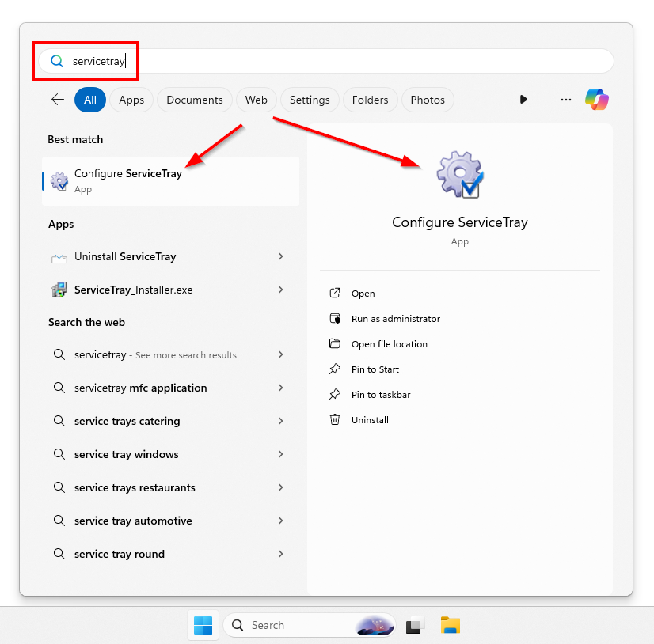Screen dimensions: 654x644
Task: Click the back arrow icon
Action: click(58, 100)
